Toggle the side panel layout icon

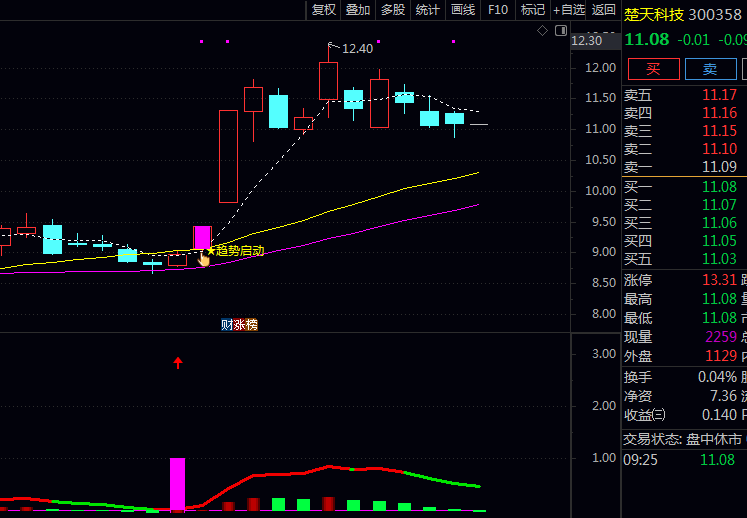click(x=561, y=30)
